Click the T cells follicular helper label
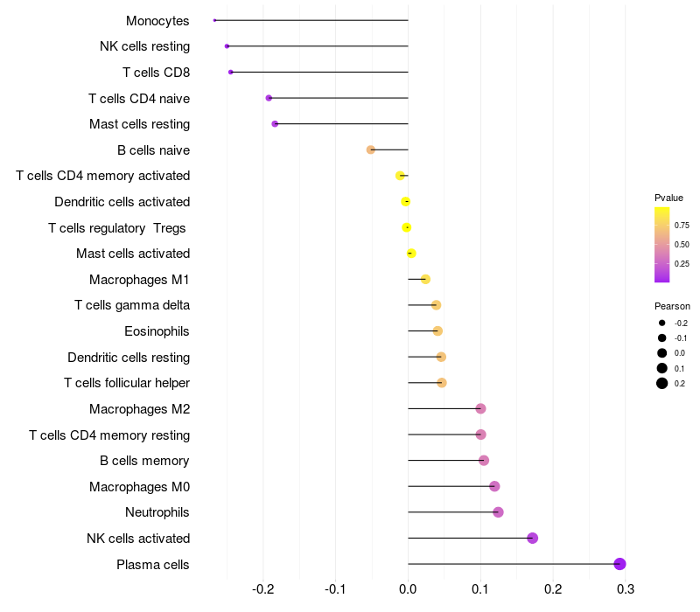 coord(127,383)
